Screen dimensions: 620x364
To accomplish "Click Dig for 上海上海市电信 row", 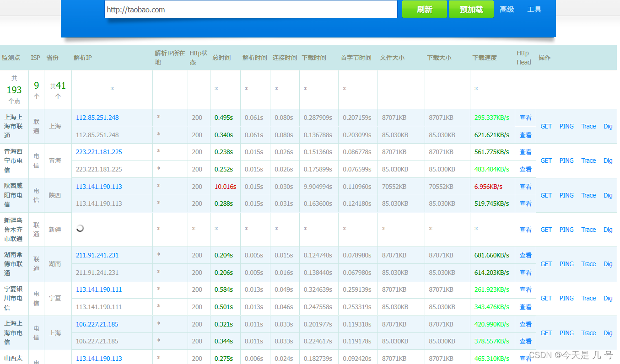I will click(608, 333).
